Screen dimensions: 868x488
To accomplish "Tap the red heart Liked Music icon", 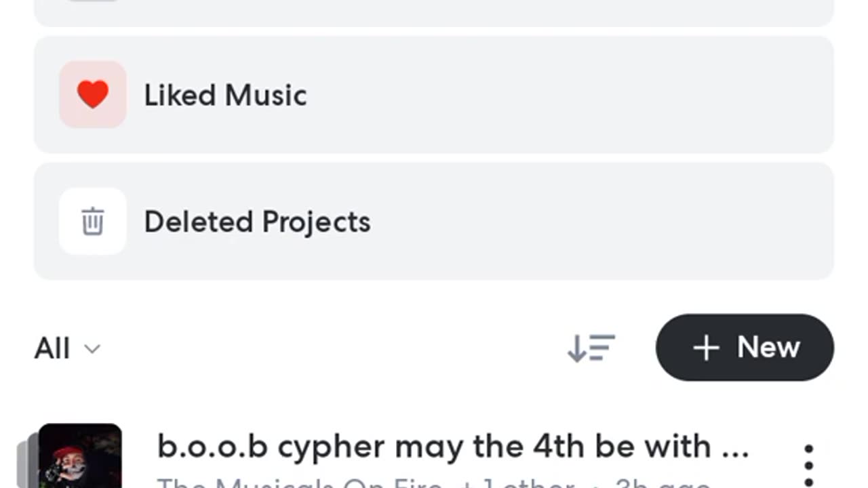I will [x=93, y=94].
